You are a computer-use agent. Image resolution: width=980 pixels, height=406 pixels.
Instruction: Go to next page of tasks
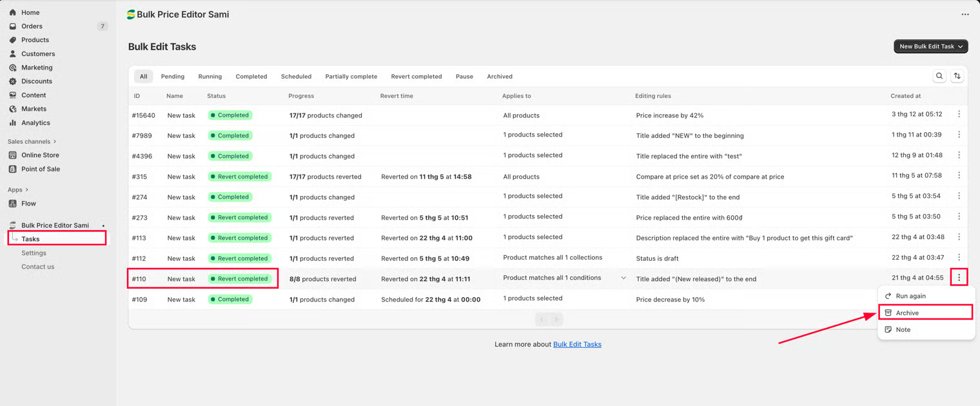(557, 320)
